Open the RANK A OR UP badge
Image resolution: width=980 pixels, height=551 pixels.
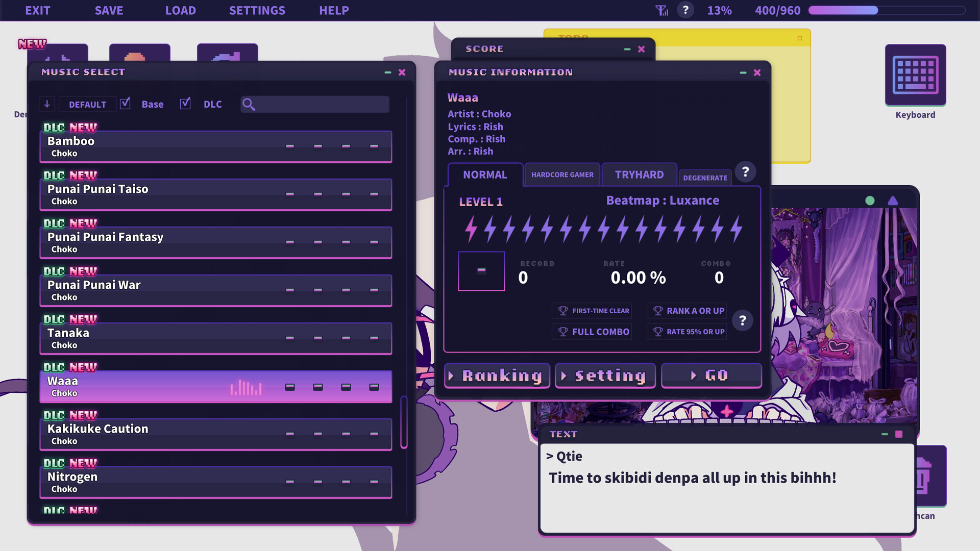coord(686,311)
